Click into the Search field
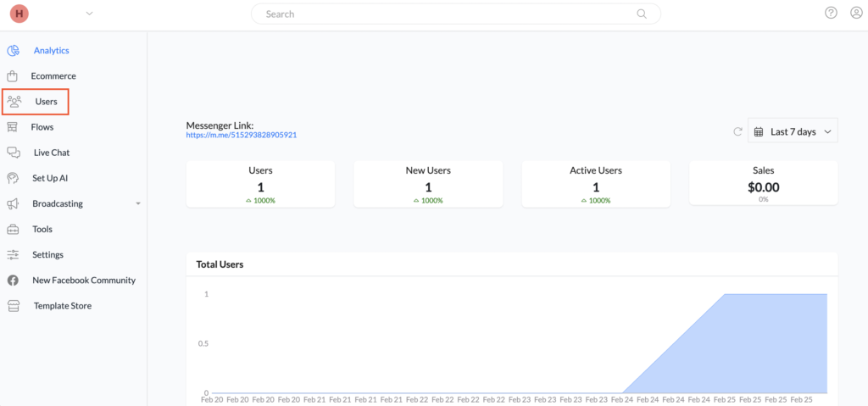This screenshot has width=868, height=406. (455, 14)
